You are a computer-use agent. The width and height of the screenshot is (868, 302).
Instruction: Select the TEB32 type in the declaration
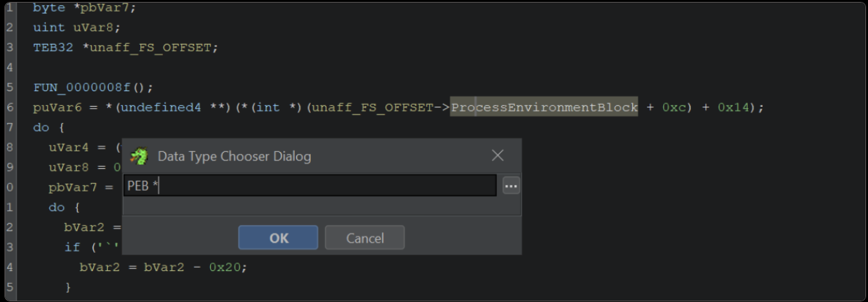click(x=53, y=48)
